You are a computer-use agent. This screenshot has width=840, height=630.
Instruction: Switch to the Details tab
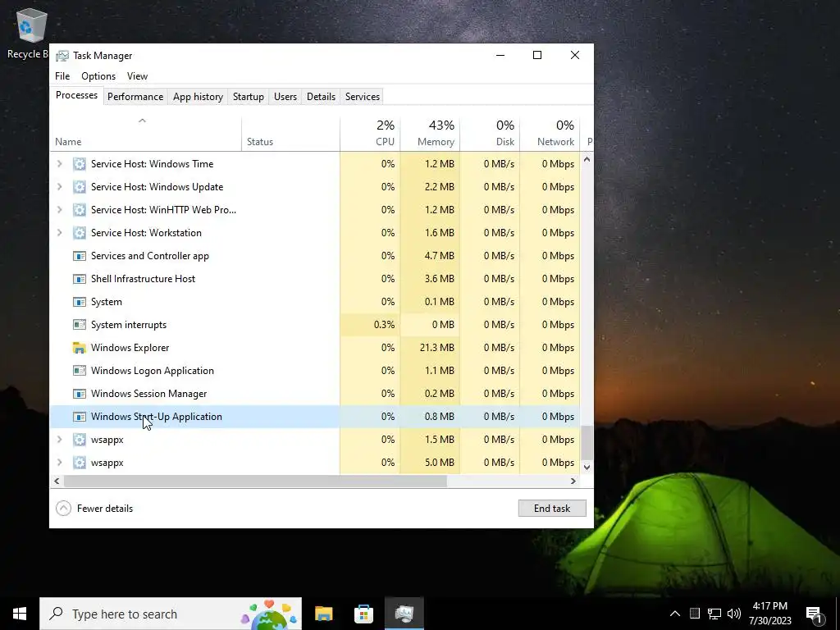[321, 97]
